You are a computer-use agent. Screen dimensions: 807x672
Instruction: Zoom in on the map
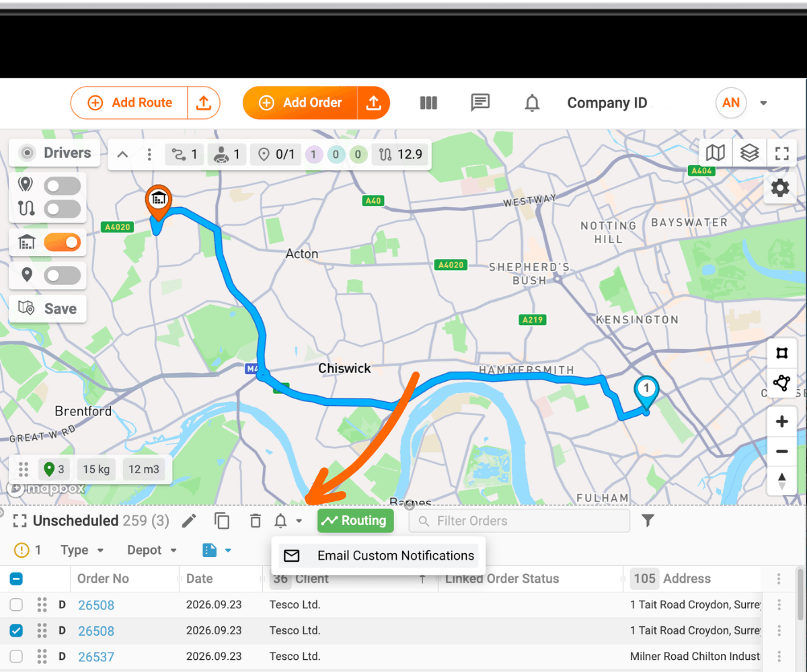(x=781, y=422)
